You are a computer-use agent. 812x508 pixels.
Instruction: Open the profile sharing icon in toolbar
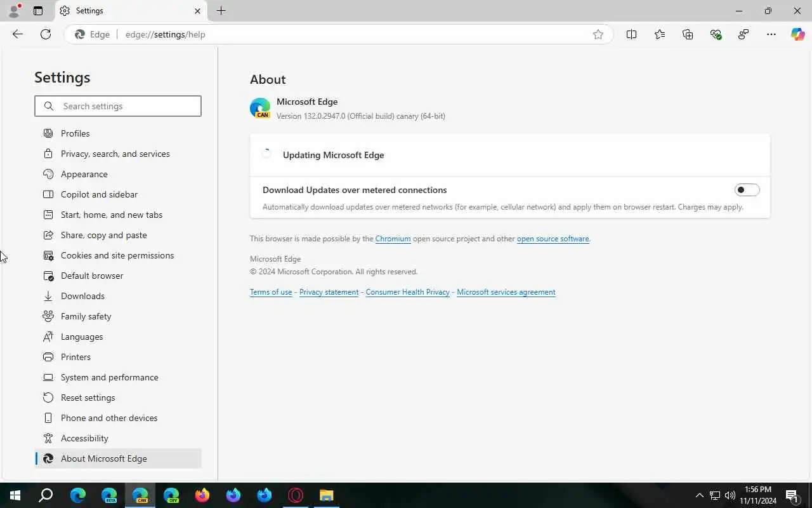(x=743, y=34)
